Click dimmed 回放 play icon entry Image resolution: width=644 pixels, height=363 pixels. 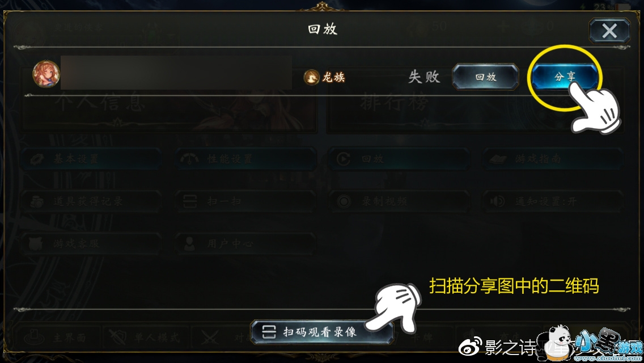pos(399,159)
